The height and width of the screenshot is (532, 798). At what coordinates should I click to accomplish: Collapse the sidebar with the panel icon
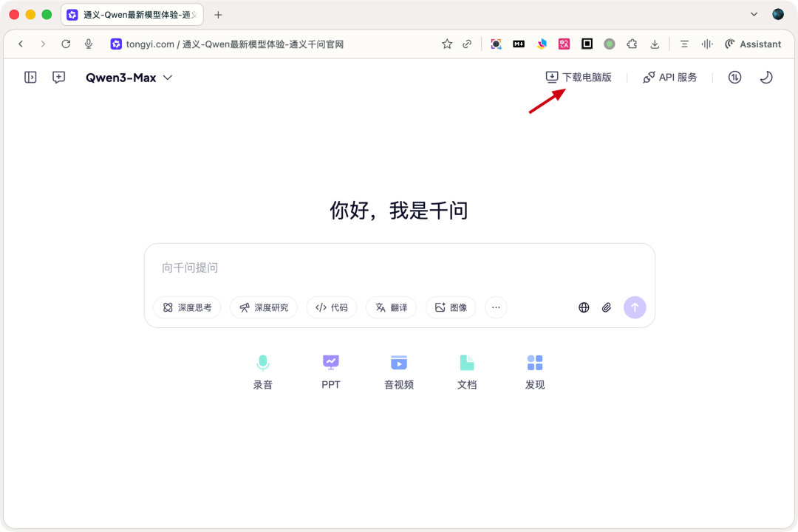pyautogui.click(x=30, y=77)
